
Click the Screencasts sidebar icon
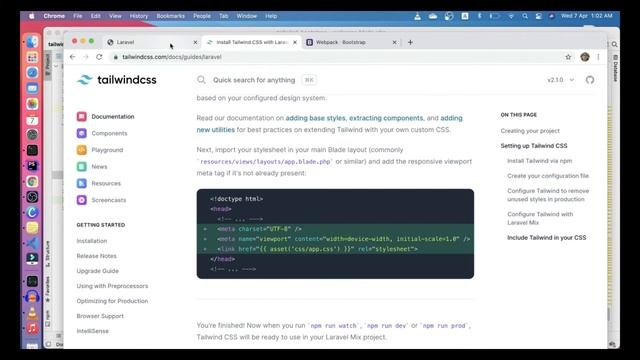coord(82,200)
